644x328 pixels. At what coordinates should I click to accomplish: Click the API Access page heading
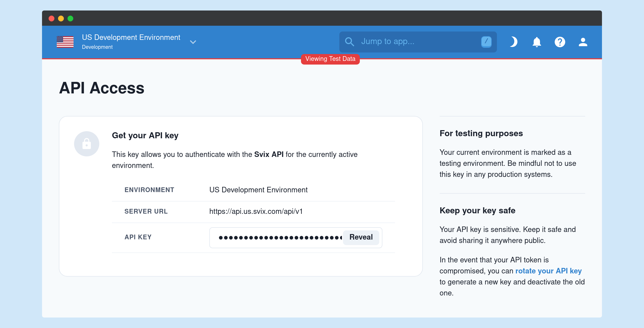pyautogui.click(x=101, y=88)
